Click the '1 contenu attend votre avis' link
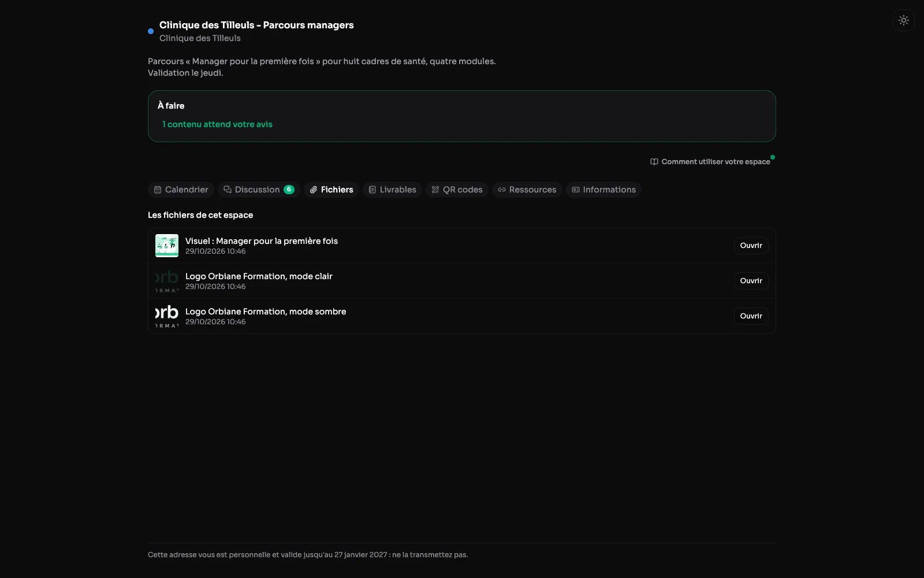The height and width of the screenshot is (578, 924). coord(217,124)
